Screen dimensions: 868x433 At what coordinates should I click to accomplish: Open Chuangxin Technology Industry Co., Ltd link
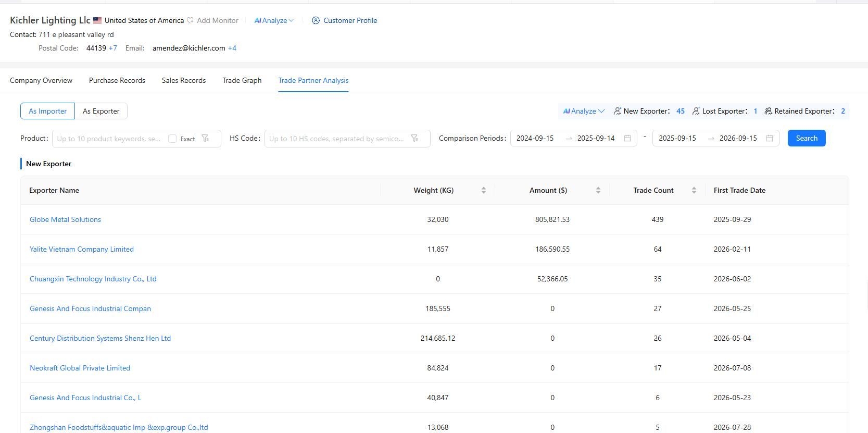(x=93, y=279)
